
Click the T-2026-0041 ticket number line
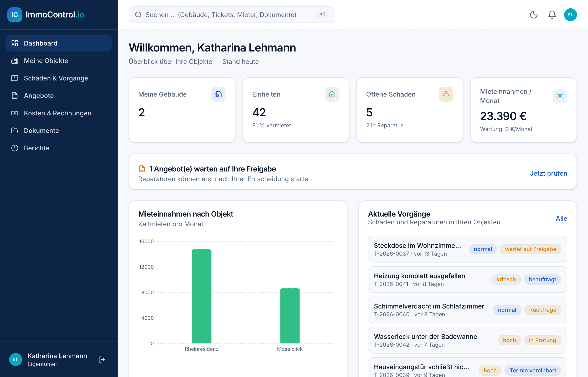pos(409,284)
